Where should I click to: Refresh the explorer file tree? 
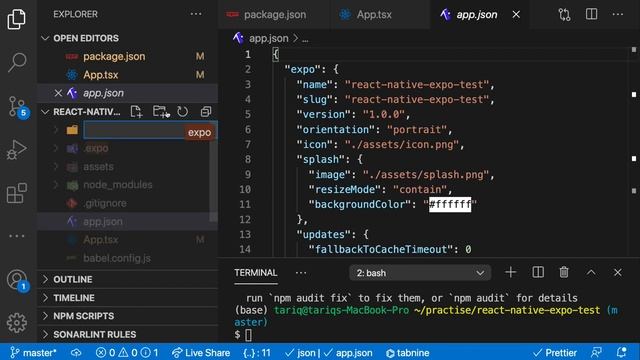coord(182,112)
